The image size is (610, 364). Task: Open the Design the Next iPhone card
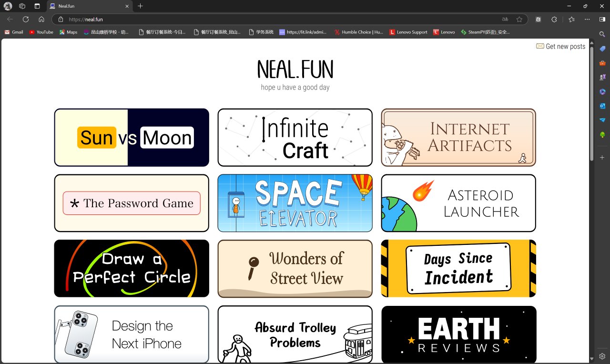pos(132,334)
